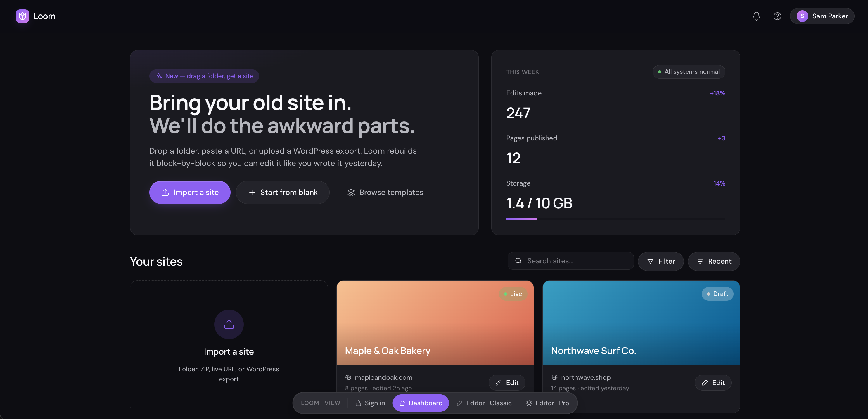Click the plus icon in Start from blank
This screenshot has width=868, height=419.
click(252, 192)
